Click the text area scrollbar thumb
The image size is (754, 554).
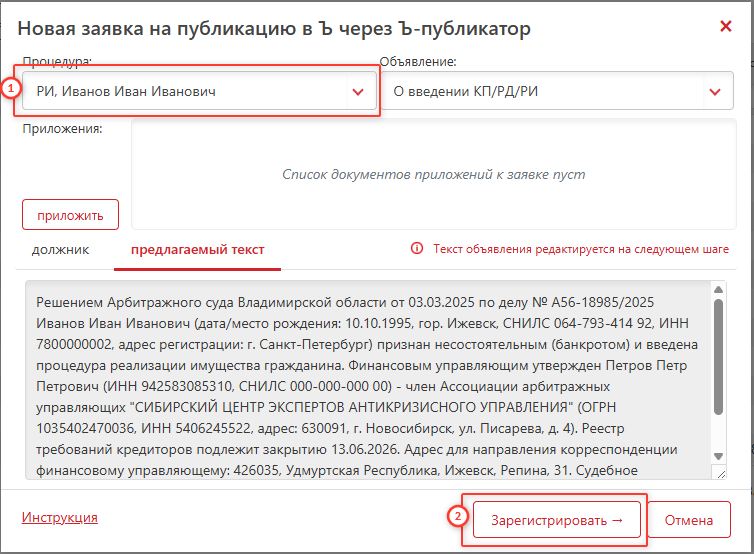717,355
